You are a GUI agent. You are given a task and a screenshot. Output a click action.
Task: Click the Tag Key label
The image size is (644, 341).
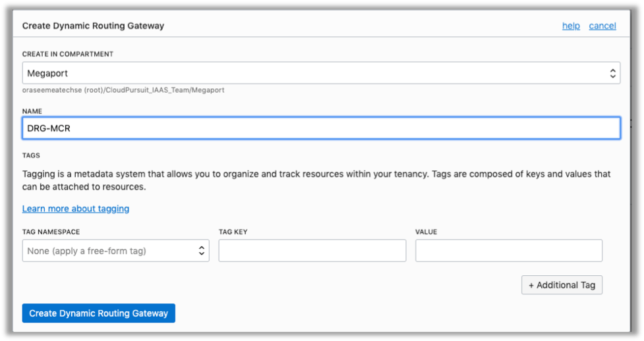point(233,232)
